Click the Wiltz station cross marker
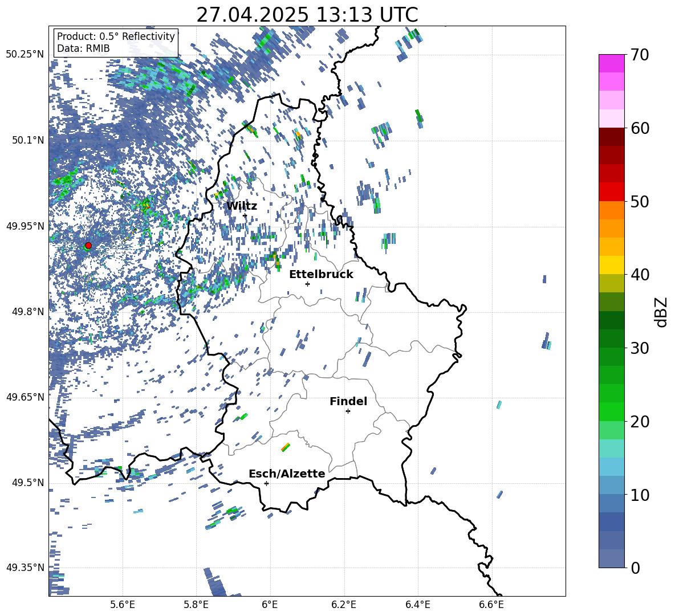Screen dimensions: 675x616 245,215
